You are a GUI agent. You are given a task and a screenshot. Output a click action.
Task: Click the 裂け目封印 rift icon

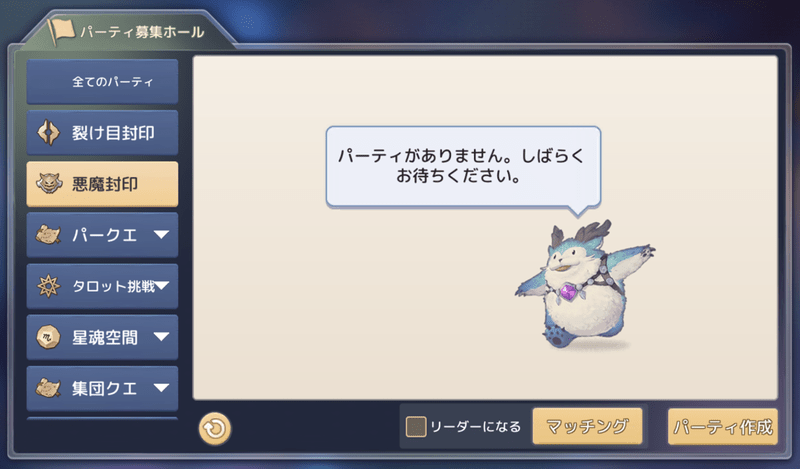click(x=48, y=133)
